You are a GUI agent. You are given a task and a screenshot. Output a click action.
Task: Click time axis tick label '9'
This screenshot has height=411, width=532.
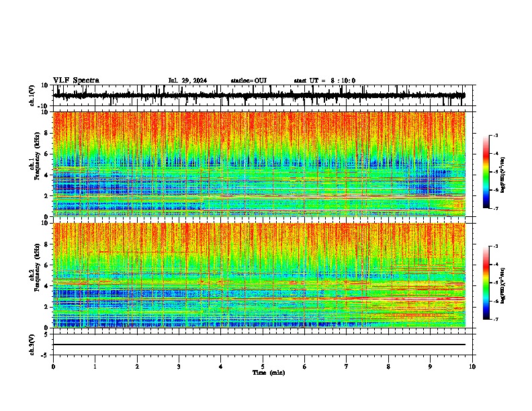click(x=430, y=367)
